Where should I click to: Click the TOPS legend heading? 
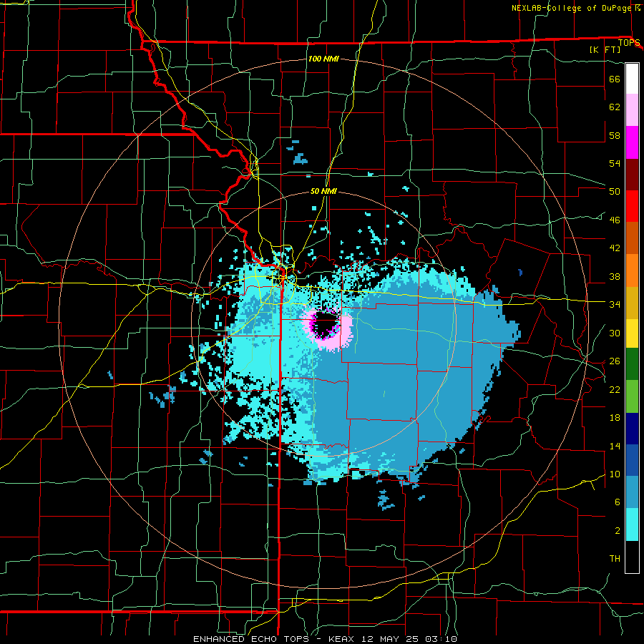629,42
